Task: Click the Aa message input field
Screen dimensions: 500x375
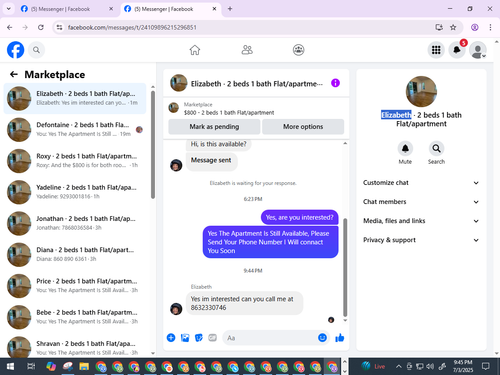Action: tap(270, 338)
